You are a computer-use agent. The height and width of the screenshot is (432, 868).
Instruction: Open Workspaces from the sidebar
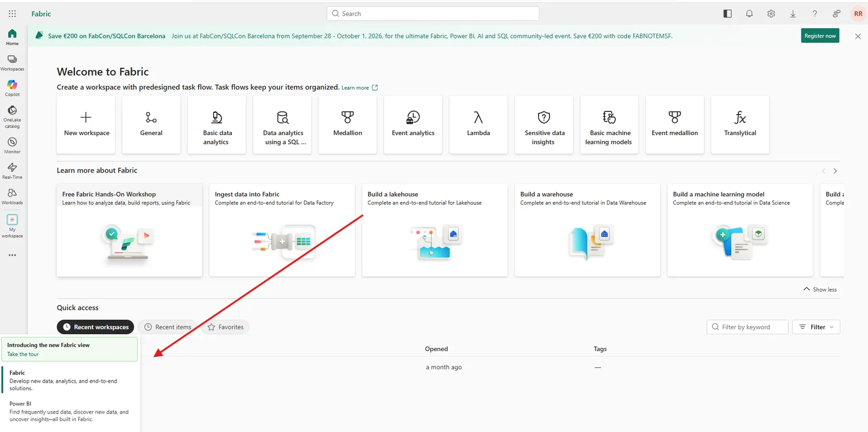coord(12,63)
